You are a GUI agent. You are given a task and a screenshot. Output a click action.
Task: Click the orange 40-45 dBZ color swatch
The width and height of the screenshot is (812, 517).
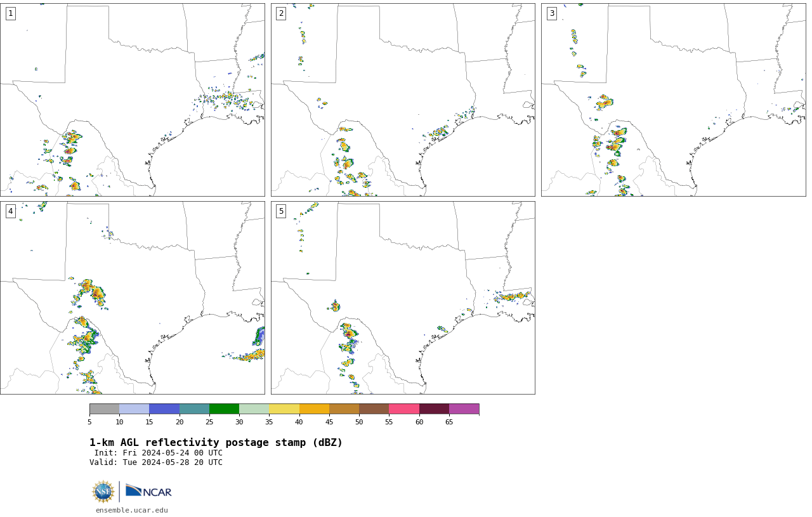click(314, 409)
